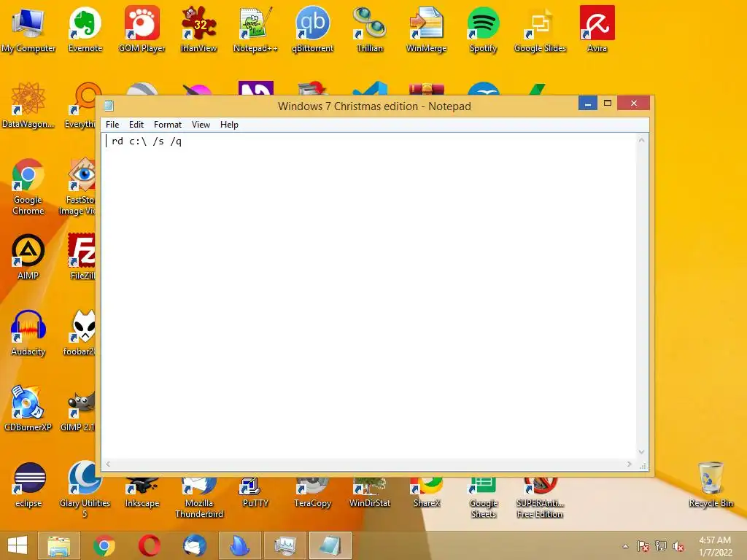The width and height of the screenshot is (747, 560).
Task: Click the Notepad system menu icon in title bar
Action: (109, 106)
